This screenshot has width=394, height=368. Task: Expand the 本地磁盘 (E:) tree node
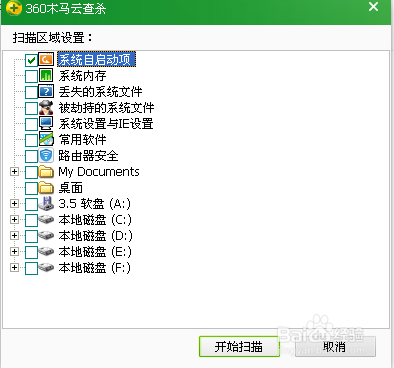click(x=14, y=251)
